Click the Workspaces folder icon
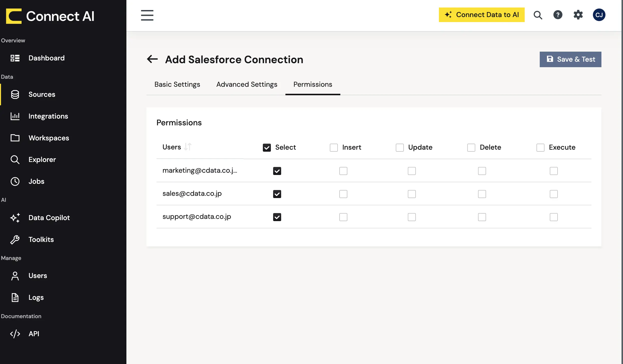 15,138
